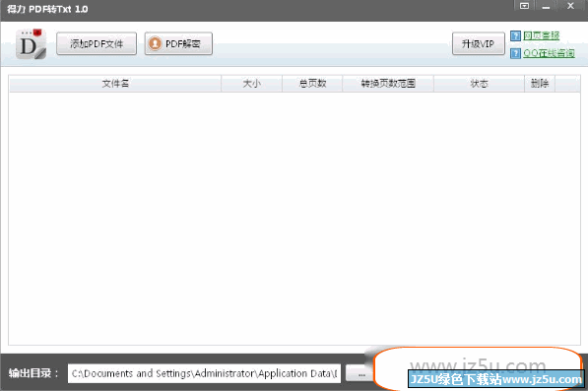Sort by the 文件名 column header

tap(115, 84)
